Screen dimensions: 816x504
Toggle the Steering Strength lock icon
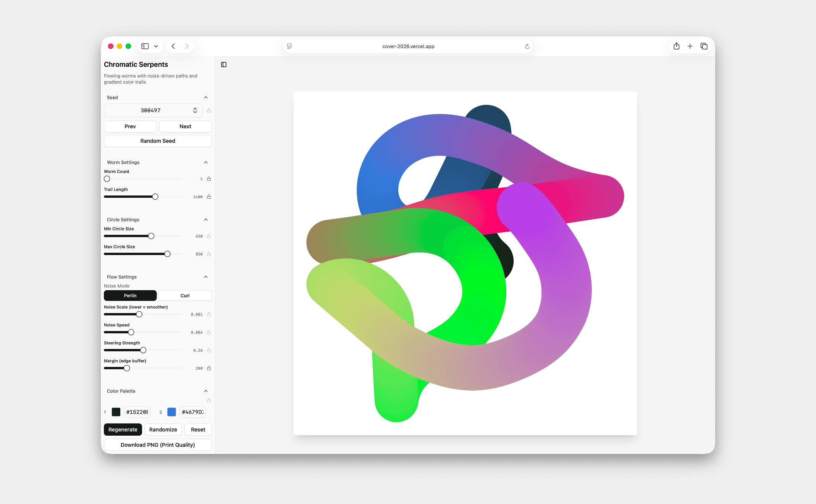pos(209,350)
